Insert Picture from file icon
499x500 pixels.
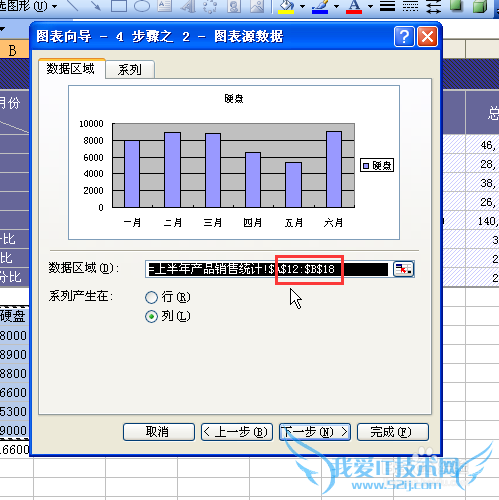257,6
